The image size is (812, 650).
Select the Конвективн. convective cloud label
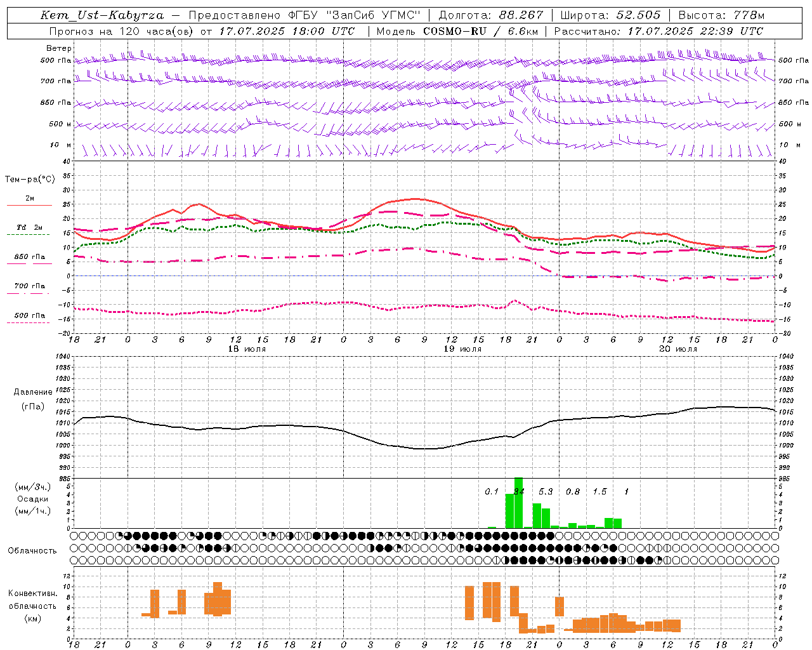(33, 594)
